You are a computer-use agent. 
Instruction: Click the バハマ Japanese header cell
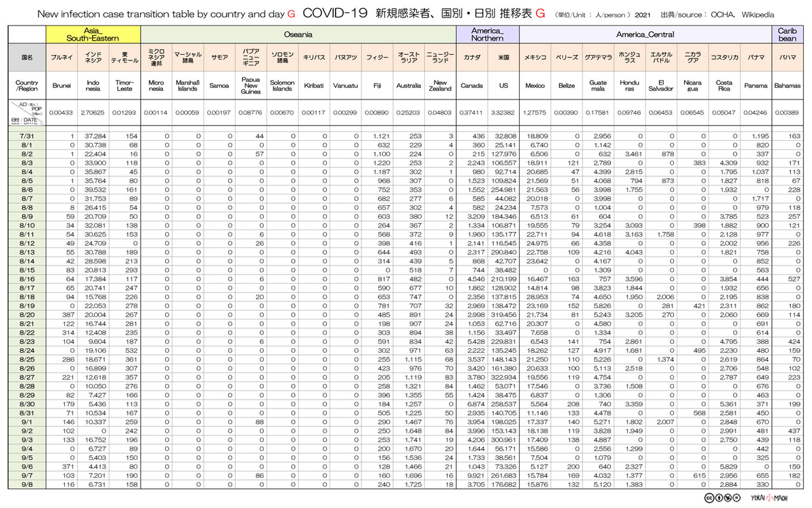(787, 58)
